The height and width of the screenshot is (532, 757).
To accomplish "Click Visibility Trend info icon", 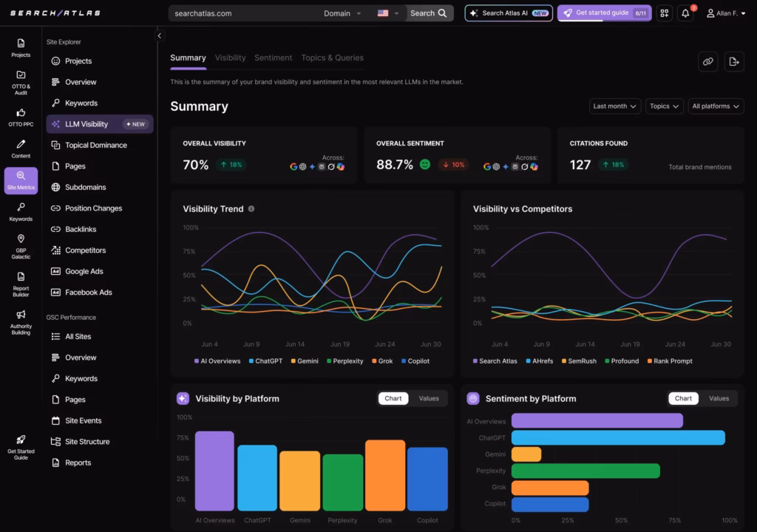I will pyautogui.click(x=251, y=209).
